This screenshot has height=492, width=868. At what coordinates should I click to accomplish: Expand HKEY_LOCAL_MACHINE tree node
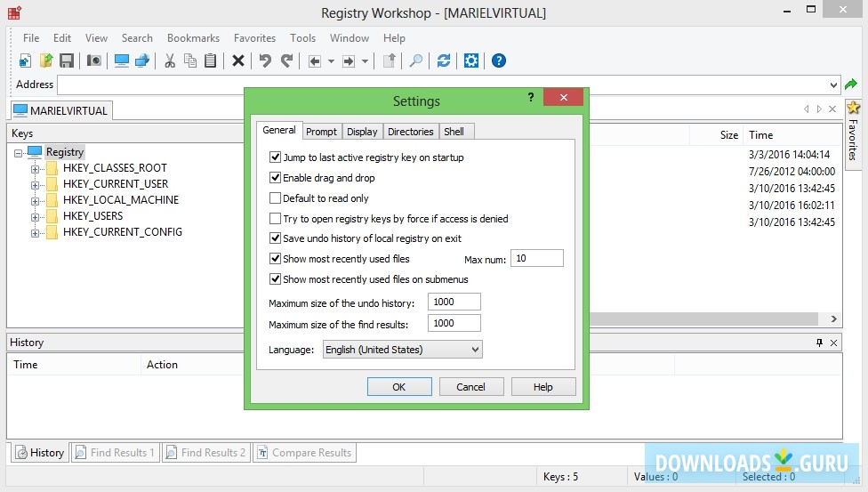pyautogui.click(x=35, y=201)
